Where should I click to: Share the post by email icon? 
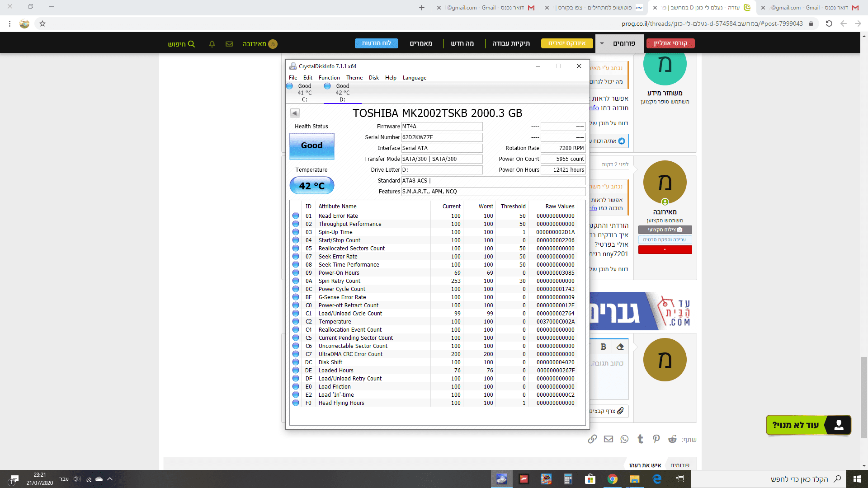click(609, 439)
